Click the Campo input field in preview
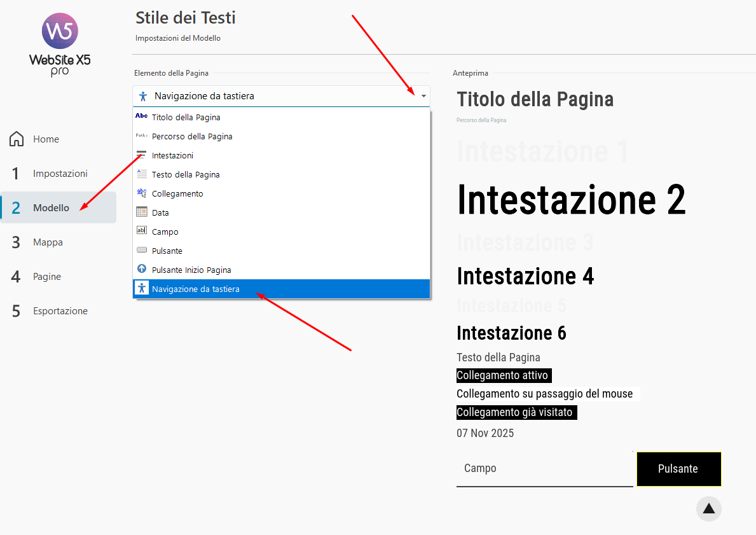 [544, 469]
